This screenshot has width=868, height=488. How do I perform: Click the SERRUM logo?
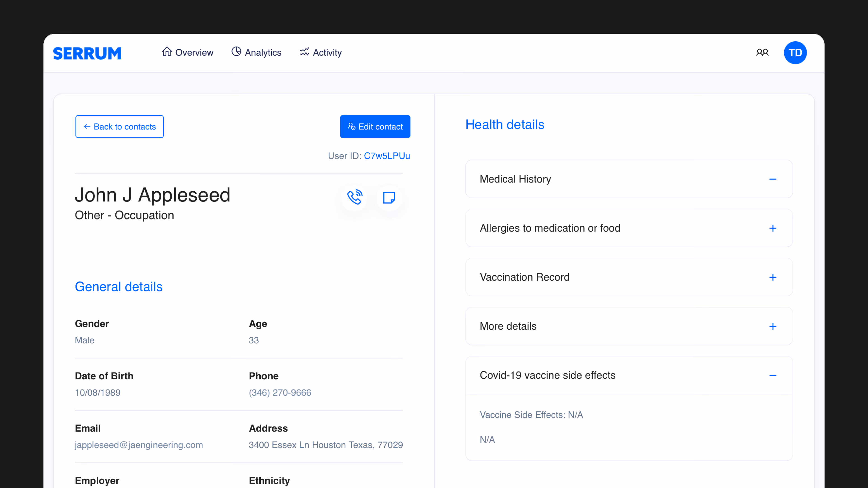click(x=87, y=53)
